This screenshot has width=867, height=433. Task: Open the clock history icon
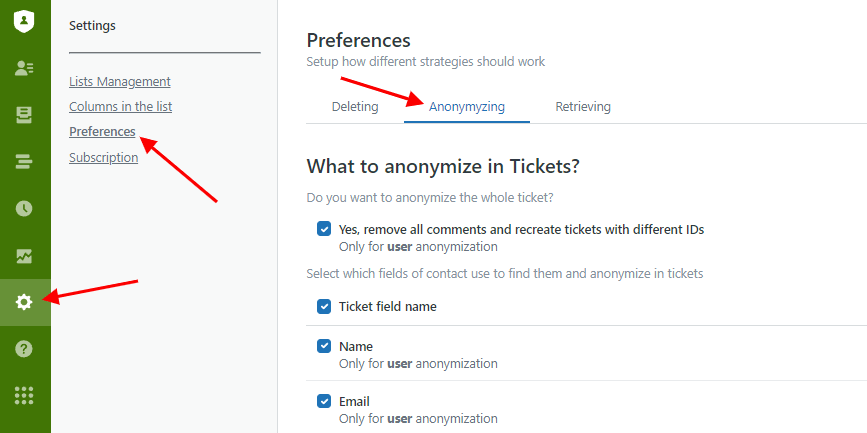point(24,208)
